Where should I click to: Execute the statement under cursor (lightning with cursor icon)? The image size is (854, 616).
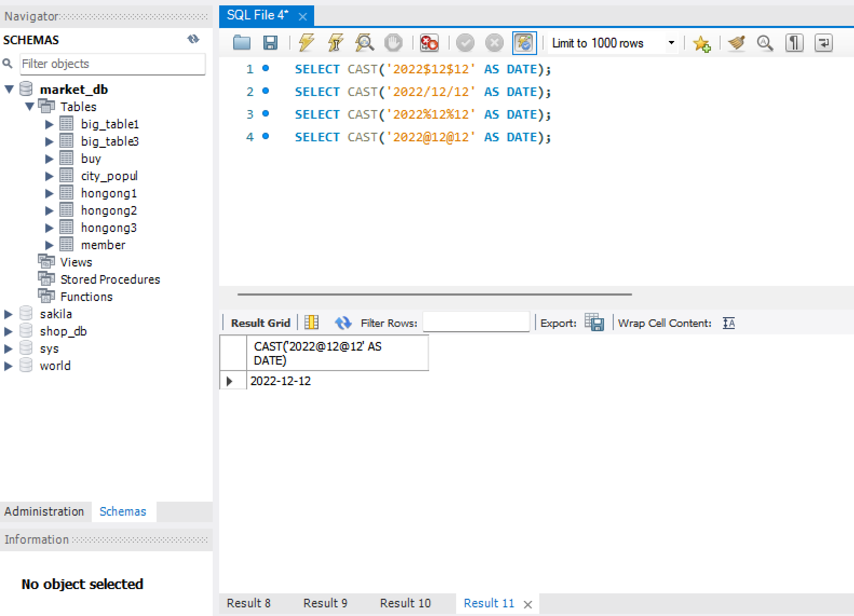335,43
